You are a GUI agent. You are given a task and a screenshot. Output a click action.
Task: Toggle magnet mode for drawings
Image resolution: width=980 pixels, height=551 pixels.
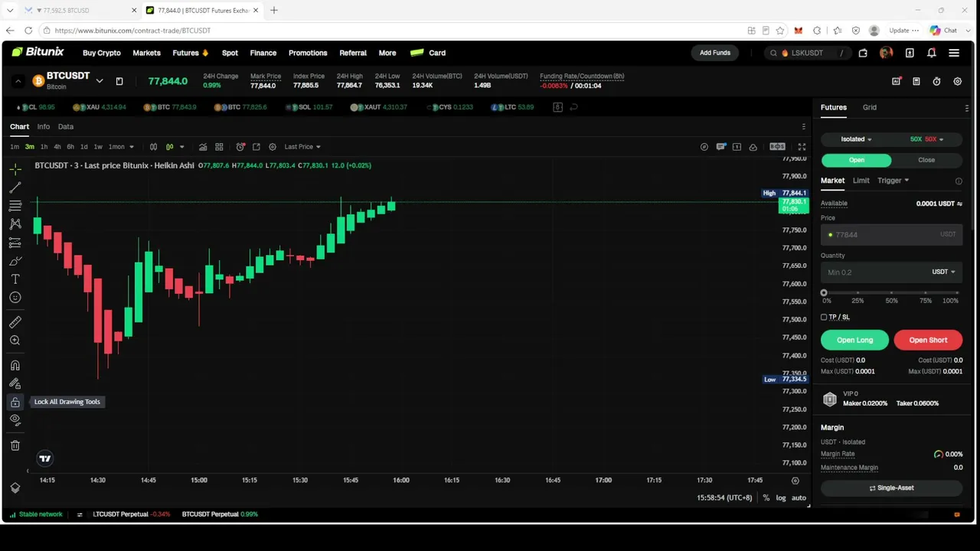point(15,365)
